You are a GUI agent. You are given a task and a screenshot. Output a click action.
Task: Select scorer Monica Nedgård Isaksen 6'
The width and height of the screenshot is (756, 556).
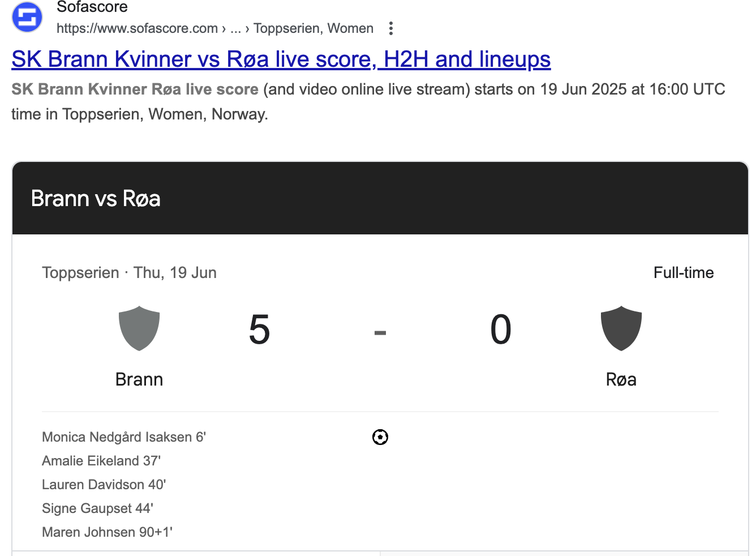[x=124, y=437]
